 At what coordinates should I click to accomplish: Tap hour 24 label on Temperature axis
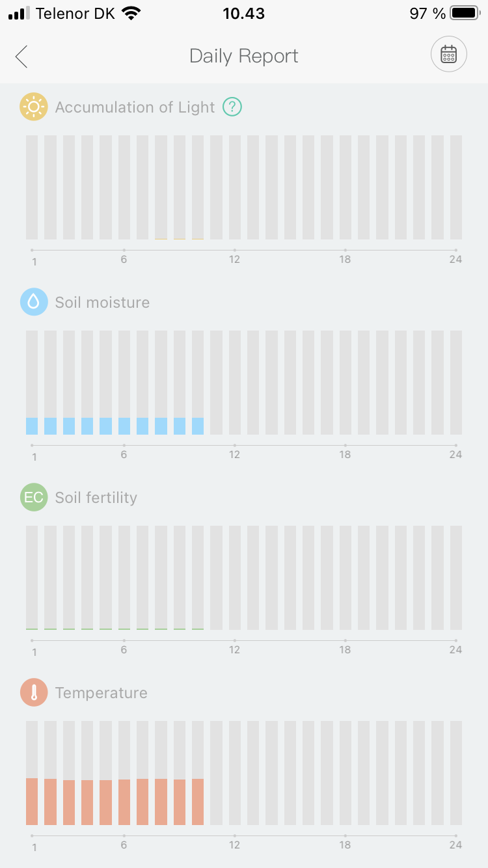pyautogui.click(x=455, y=845)
